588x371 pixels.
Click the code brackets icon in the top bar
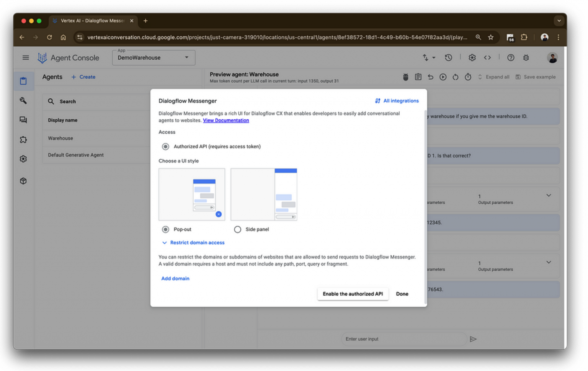pyautogui.click(x=487, y=57)
